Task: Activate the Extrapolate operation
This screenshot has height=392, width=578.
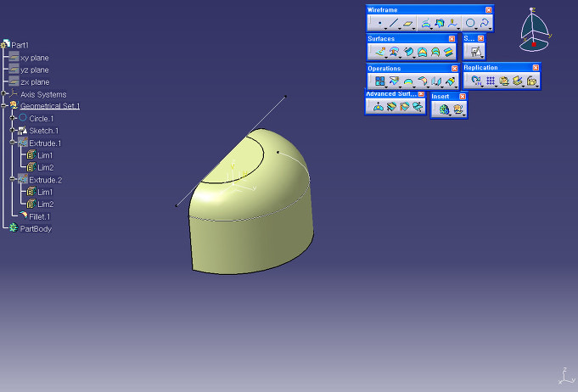Action: coord(450,81)
